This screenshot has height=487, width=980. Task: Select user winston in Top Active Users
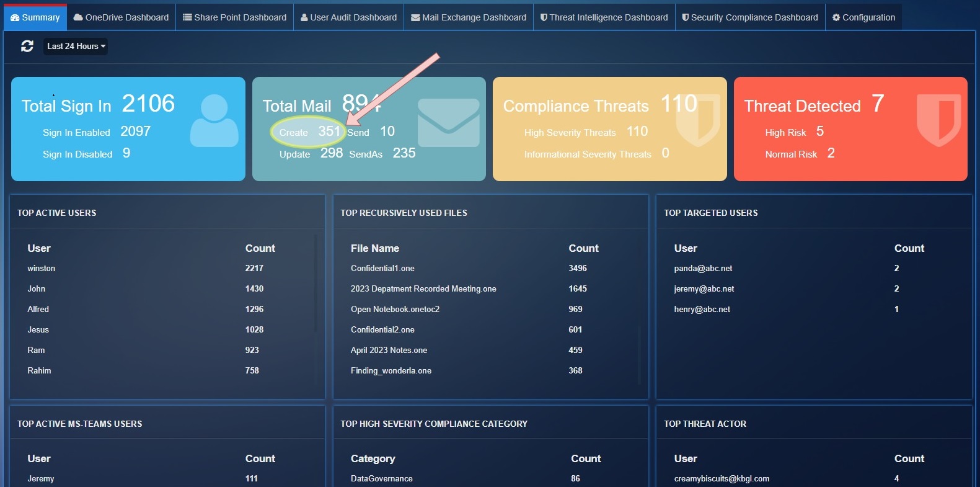click(x=42, y=269)
